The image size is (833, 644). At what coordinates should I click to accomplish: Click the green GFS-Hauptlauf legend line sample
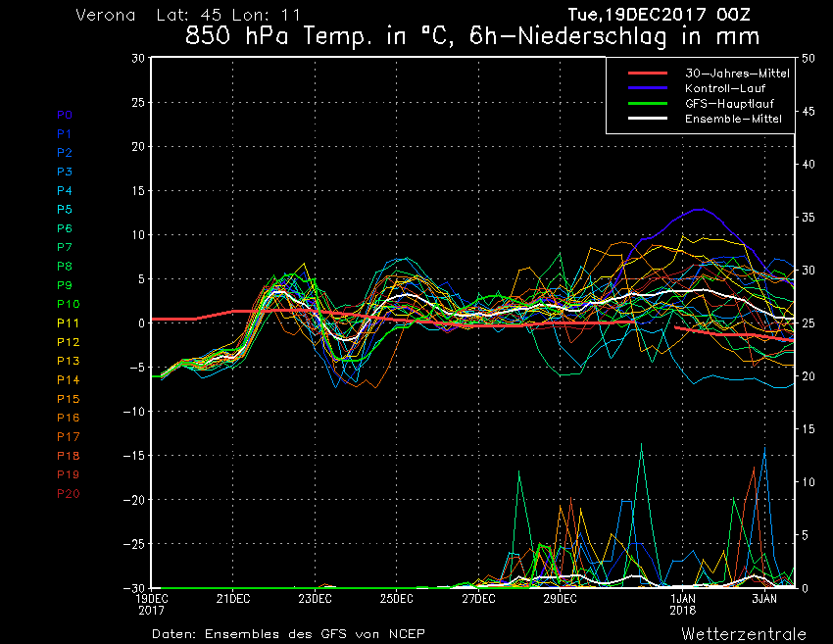tap(648, 103)
